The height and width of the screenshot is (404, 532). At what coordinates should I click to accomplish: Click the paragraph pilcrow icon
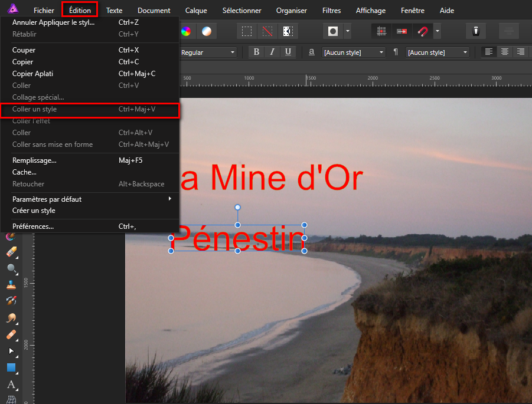(395, 52)
